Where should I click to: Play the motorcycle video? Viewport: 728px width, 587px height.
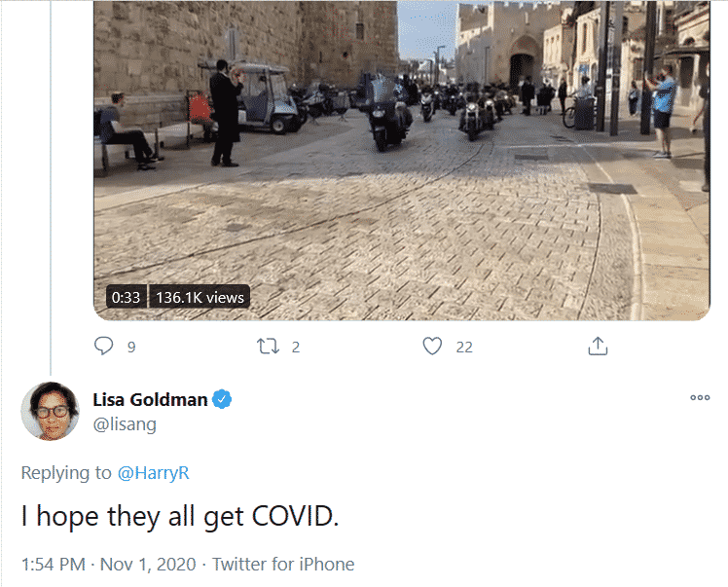pyautogui.click(x=402, y=161)
